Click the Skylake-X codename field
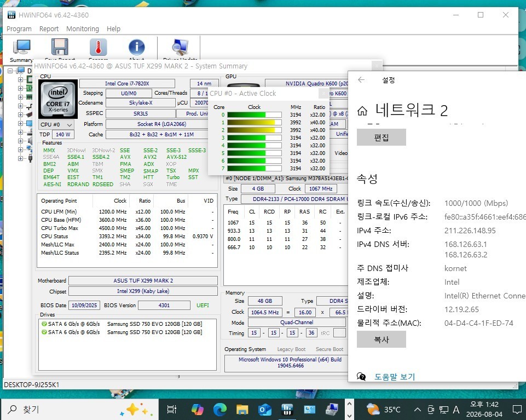The width and height of the screenshot is (526, 420). click(x=141, y=103)
